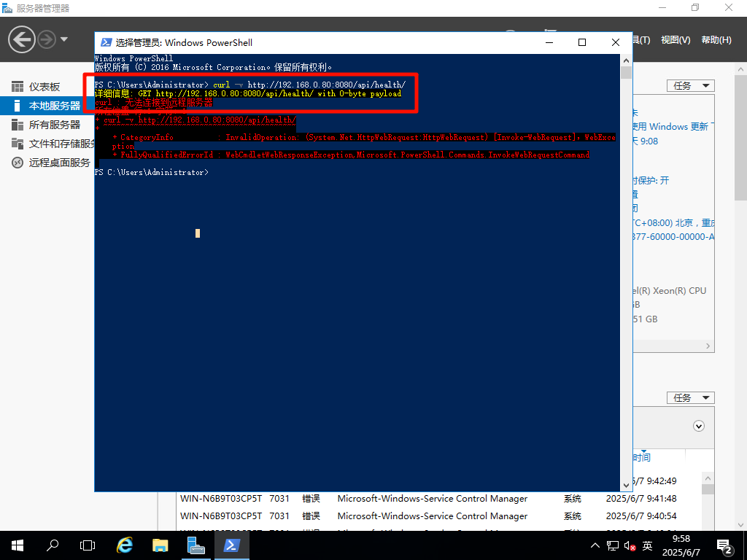Select 所有服务器 in the sidebar
Screen dimensions: 747x560
point(54,125)
